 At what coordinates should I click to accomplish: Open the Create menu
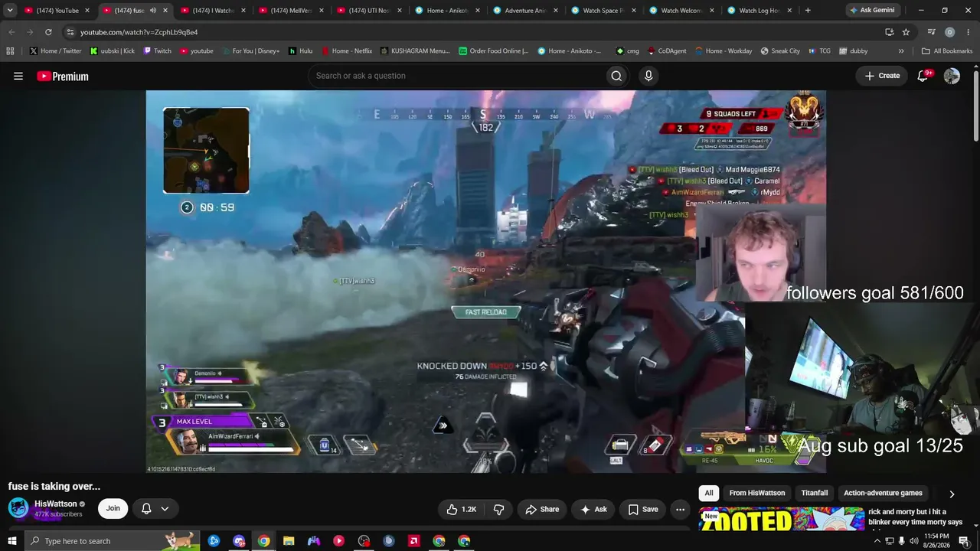point(882,76)
